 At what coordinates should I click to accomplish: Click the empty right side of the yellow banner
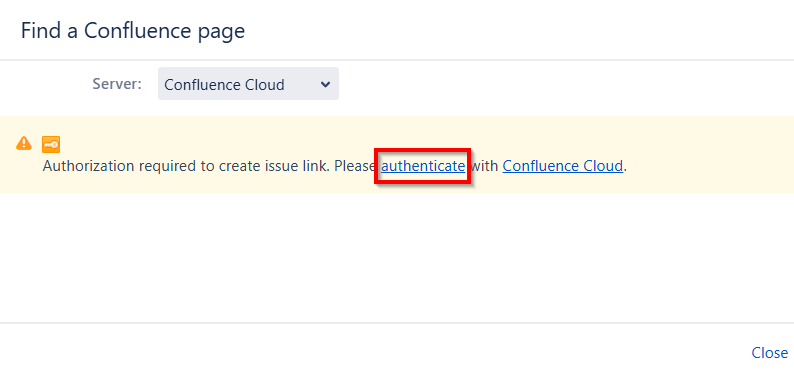709,154
